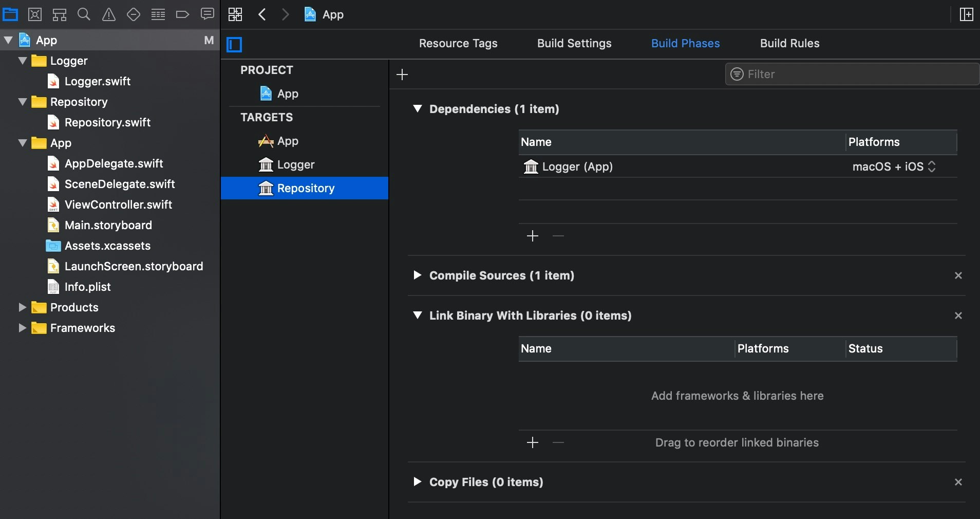
Task: Open the Report navigator icon
Action: point(208,14)
